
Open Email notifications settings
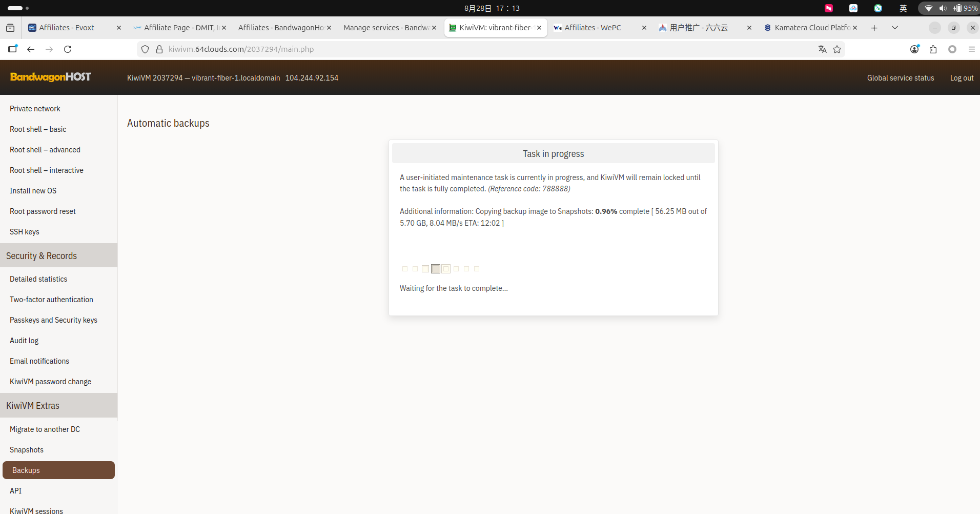click(39, 361)
